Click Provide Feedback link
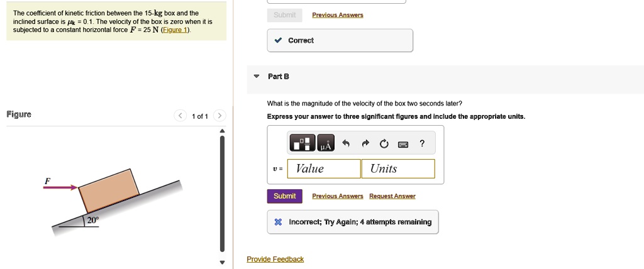This screenshot has height=269, width=644. click(x=275, y=259)
